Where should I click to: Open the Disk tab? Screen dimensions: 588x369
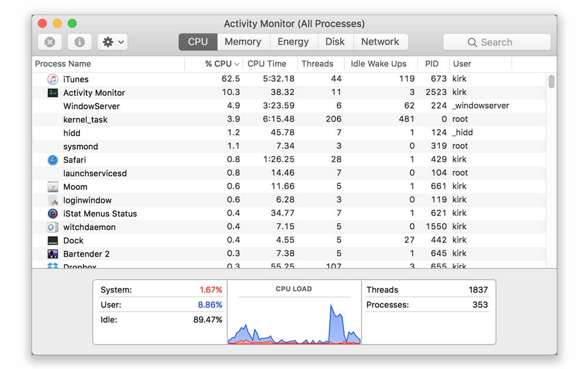335,42
